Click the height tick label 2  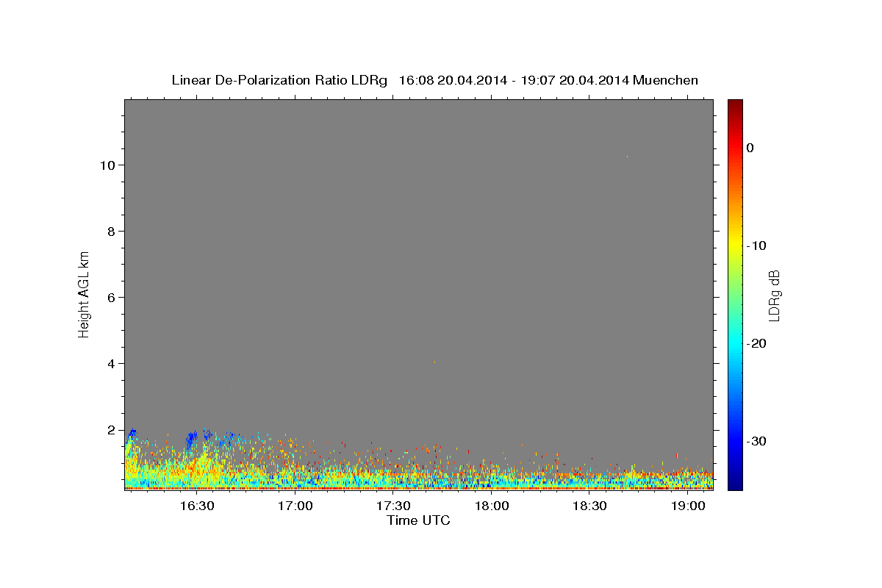pos(112,430)
